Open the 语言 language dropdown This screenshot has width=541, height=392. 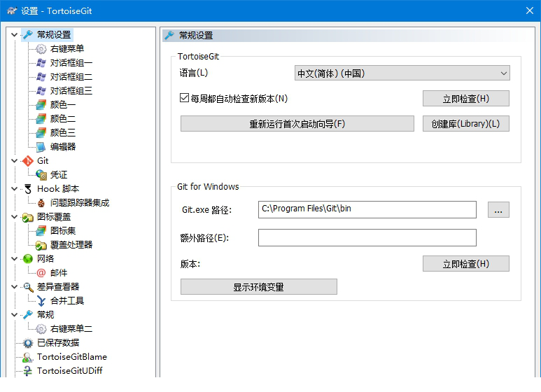click(402, 73)
